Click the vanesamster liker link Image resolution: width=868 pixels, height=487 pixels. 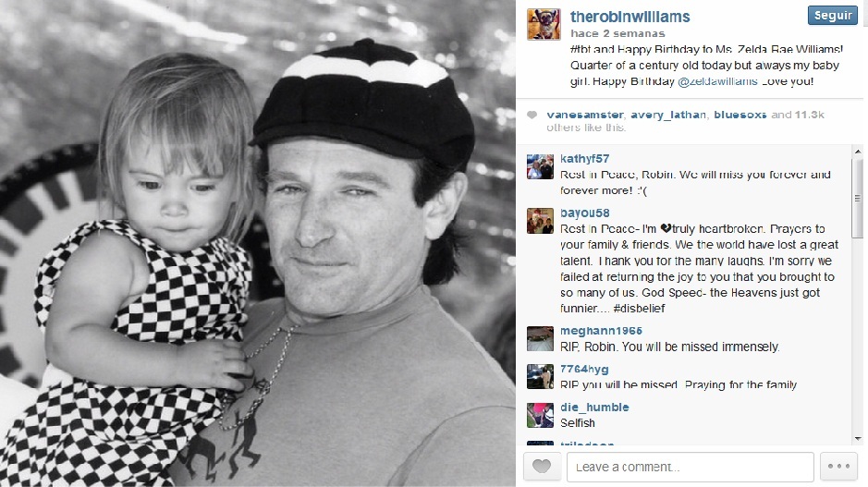pos(585,115)
